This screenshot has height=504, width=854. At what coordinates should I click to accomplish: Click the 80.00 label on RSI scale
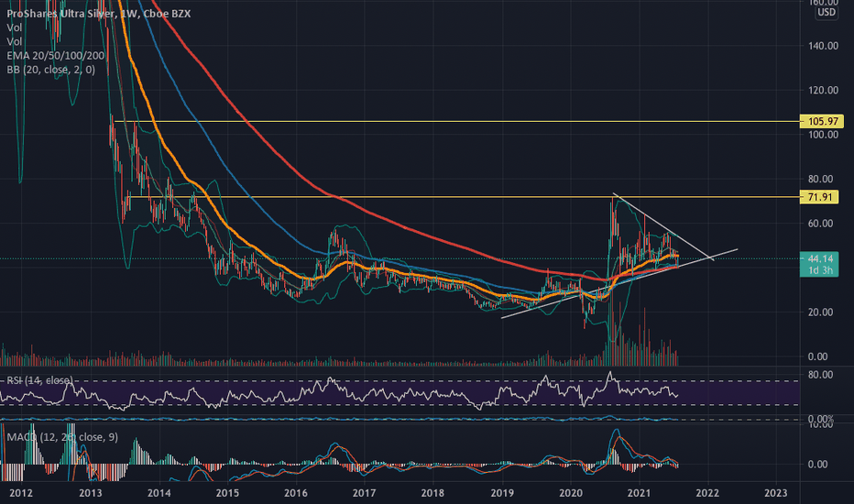click(x=820, y=374)
